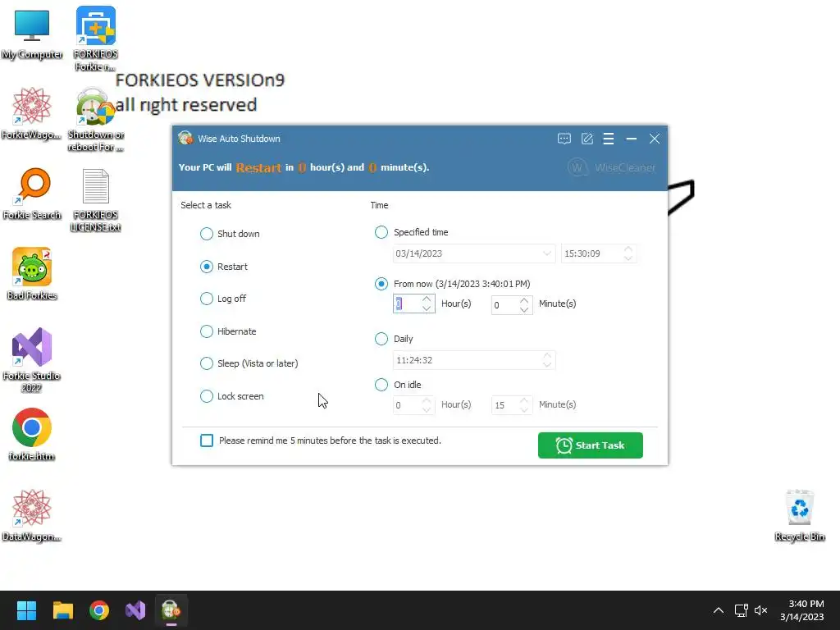
Task: Click the muted volume tray icon
Action: tap(760, 610)
